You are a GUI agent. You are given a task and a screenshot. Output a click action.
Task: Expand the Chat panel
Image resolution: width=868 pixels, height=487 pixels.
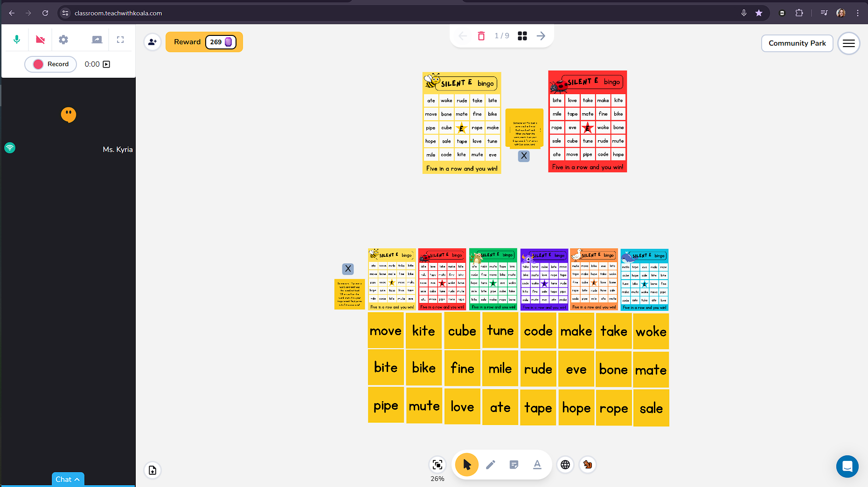68,479
